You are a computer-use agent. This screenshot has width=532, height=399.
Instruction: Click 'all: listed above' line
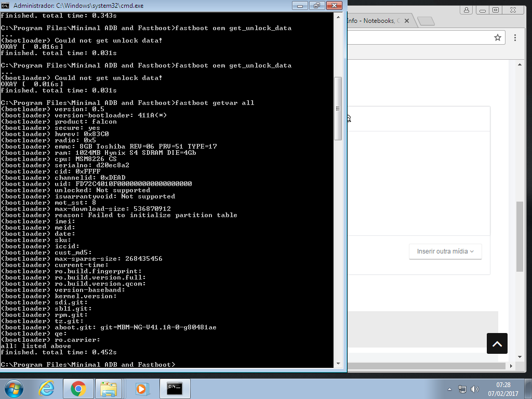(x=36, y=346)
